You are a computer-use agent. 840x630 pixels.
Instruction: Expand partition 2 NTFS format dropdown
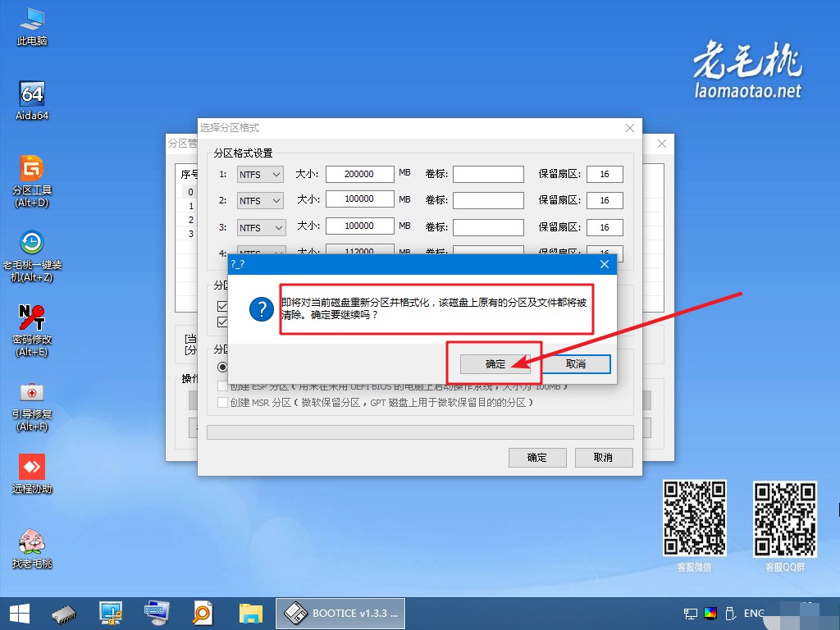point(260,200)
